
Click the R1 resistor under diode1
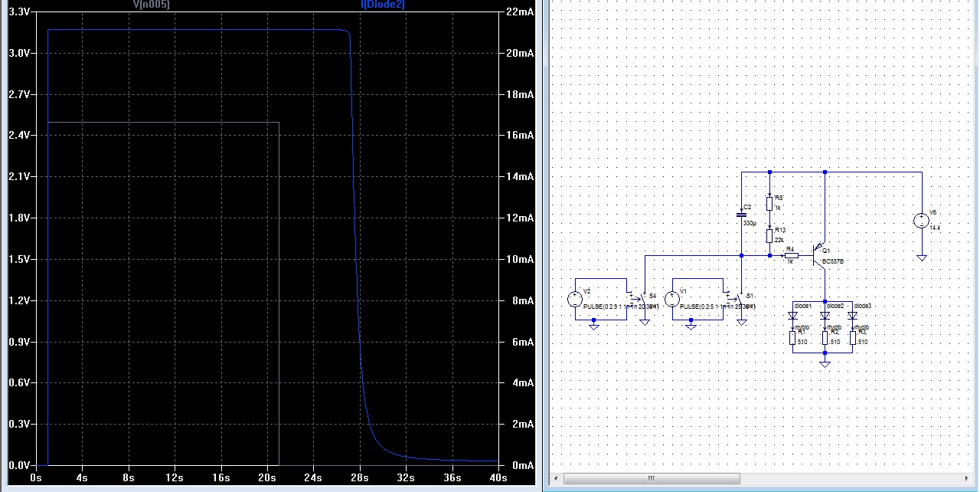tap(793, 338)
